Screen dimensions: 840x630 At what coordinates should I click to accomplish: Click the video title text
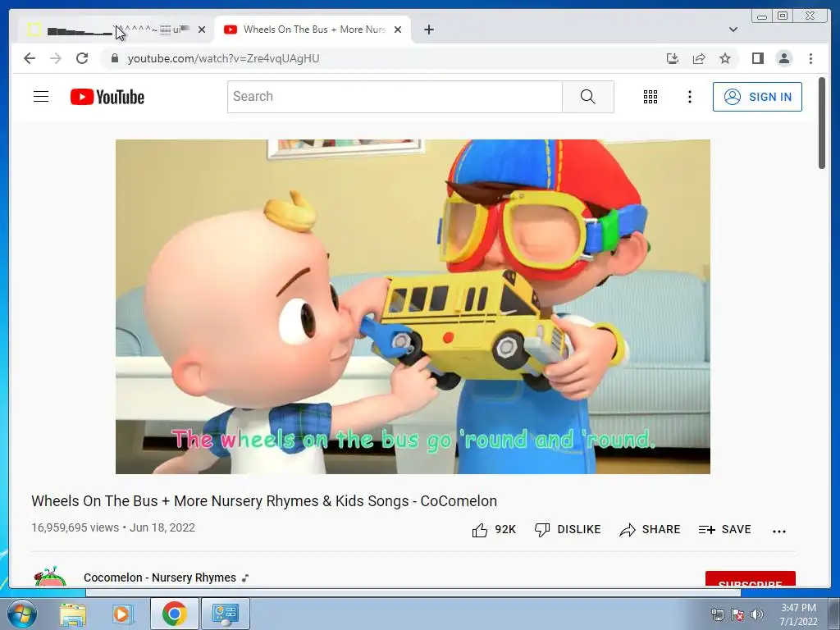pos(264,501)
